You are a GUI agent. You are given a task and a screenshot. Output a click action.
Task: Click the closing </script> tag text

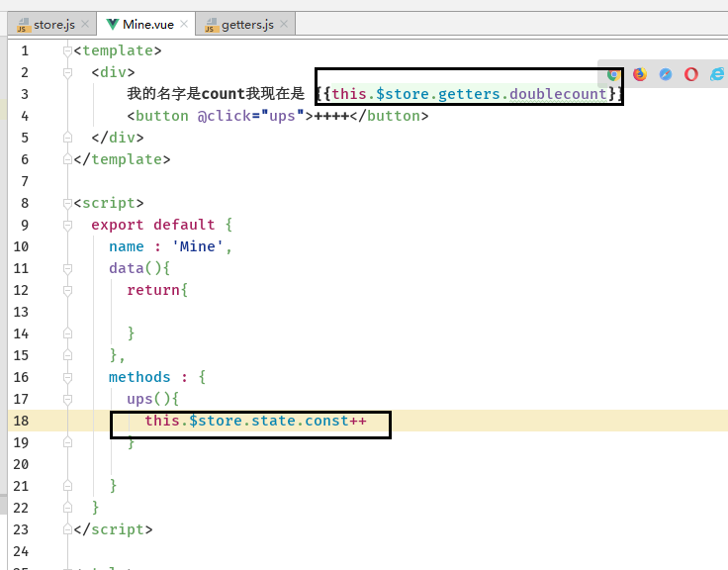[x=113, y=529]
